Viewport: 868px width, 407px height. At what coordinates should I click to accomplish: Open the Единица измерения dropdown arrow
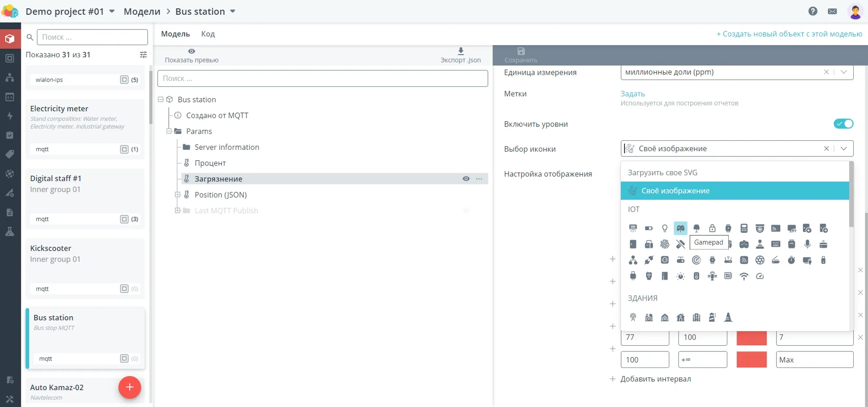pos(844,72)
